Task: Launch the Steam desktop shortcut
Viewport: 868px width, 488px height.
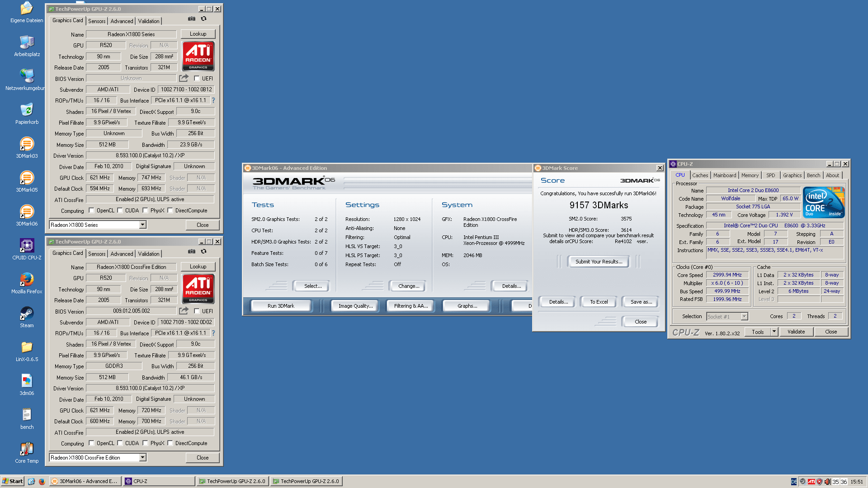Action: [x=27, y=314]
